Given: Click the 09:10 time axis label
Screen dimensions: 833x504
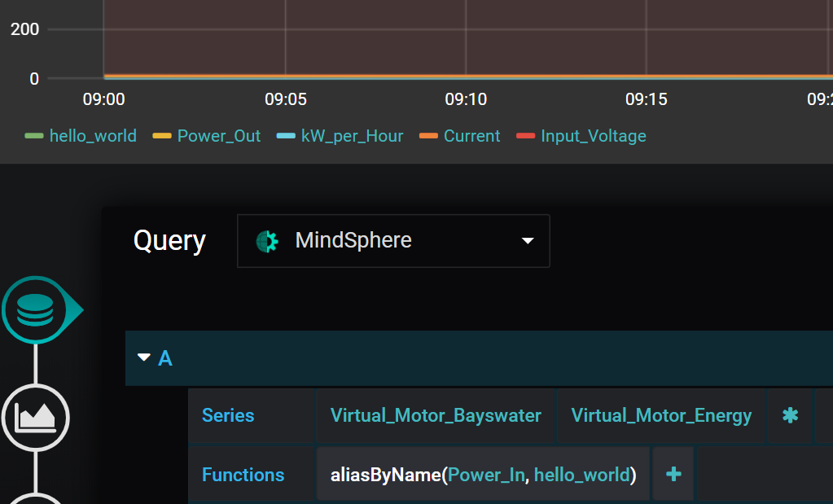Looking at the screenshot, I should pos(466,99).
